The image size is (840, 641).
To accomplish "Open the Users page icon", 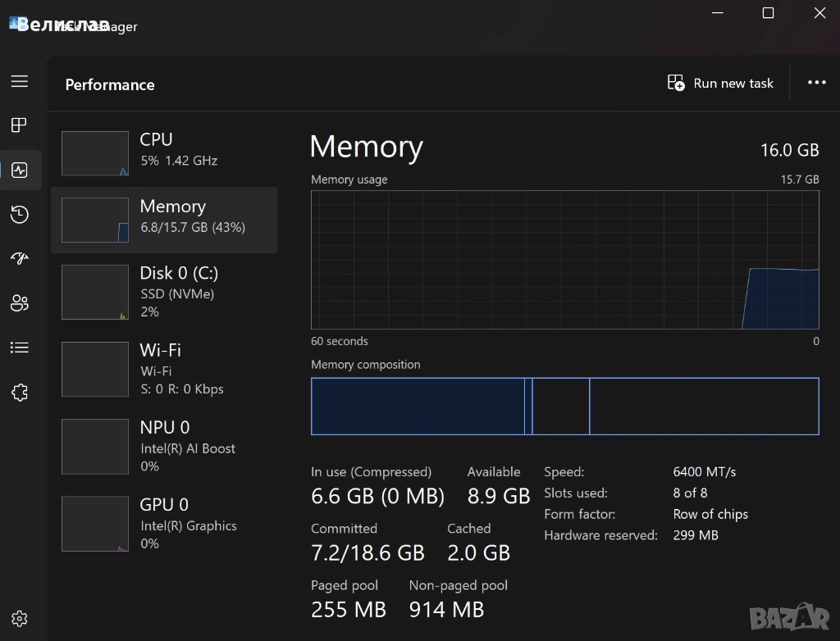I will point(20,303).
